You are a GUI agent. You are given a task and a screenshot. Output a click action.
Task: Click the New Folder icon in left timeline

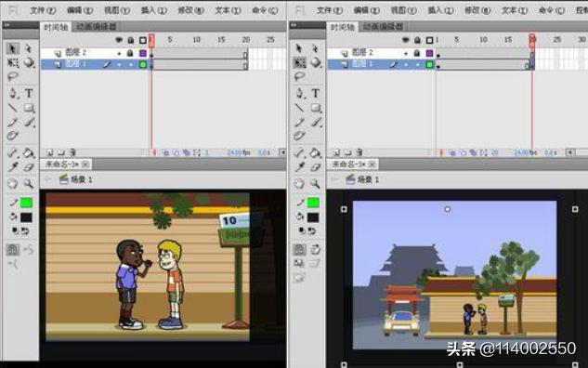[61, 152]
